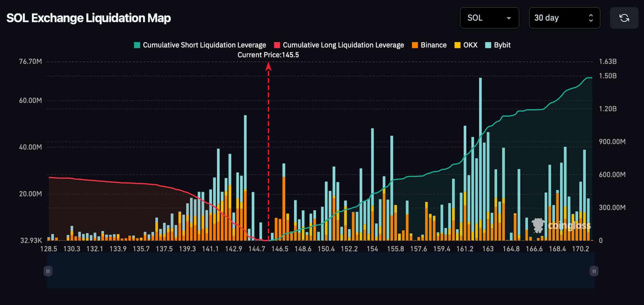Open the 30 day timeframe selector
Screen dimensions: 644x305
(x=559, y=18)
